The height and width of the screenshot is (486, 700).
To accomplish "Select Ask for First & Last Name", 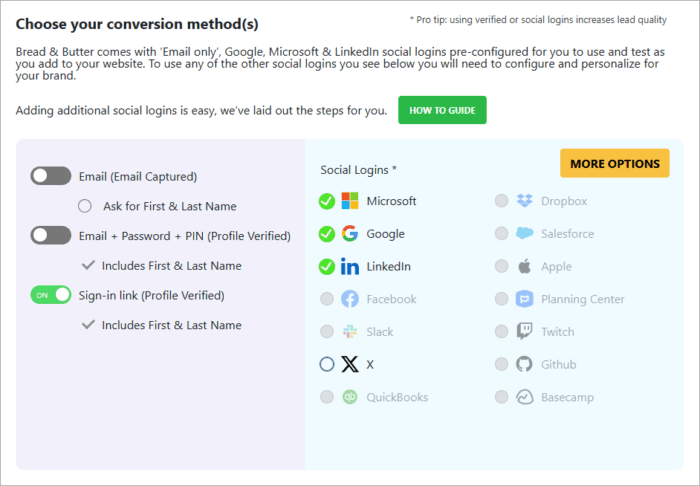I will point(85,206).
